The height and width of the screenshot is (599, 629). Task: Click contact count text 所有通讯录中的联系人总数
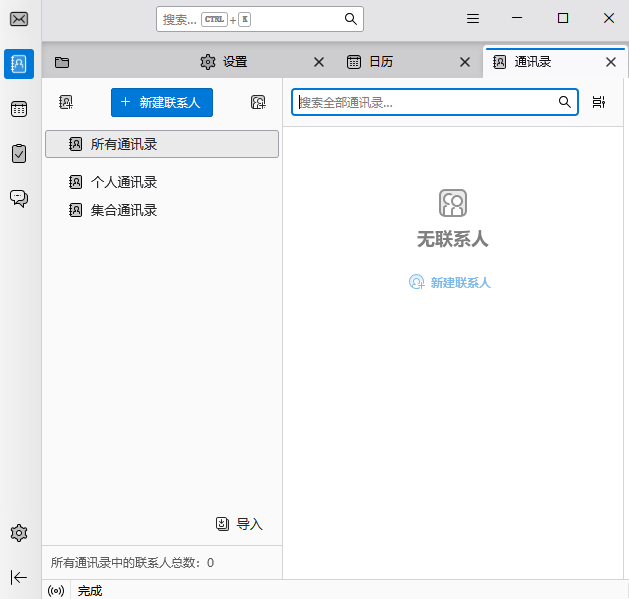click(132, 563)
